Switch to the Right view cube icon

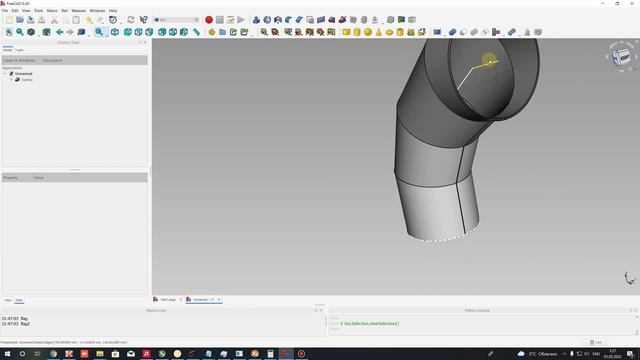click(x=149, y=32)
